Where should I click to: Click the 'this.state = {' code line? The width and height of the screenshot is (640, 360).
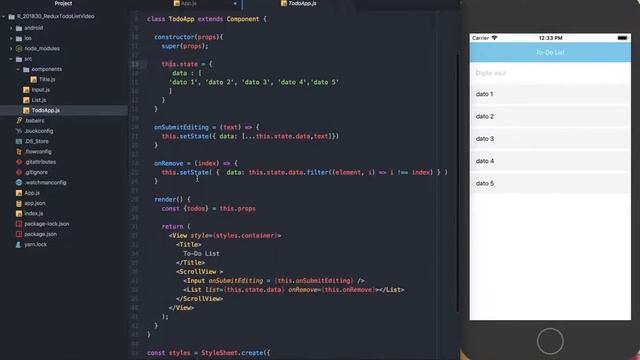187,64
